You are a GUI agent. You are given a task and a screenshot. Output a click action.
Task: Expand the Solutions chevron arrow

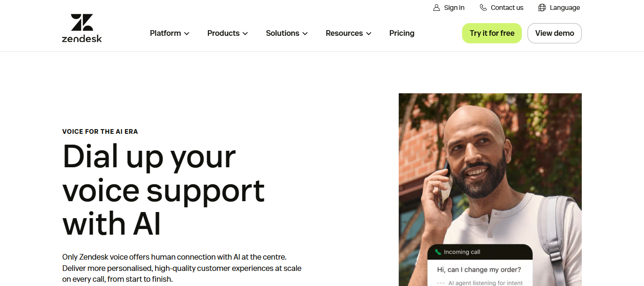click(x=305, y=33)
